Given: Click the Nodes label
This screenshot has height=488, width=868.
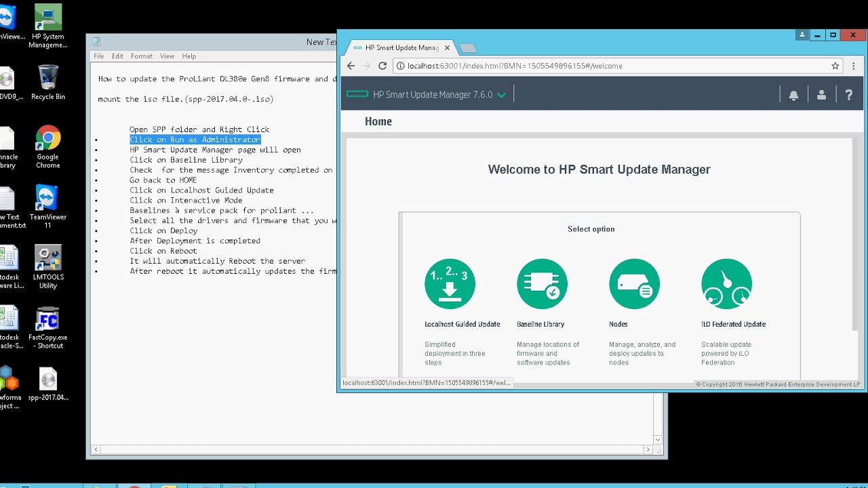Looking at the screenshot, I should (x=618, y=324).
